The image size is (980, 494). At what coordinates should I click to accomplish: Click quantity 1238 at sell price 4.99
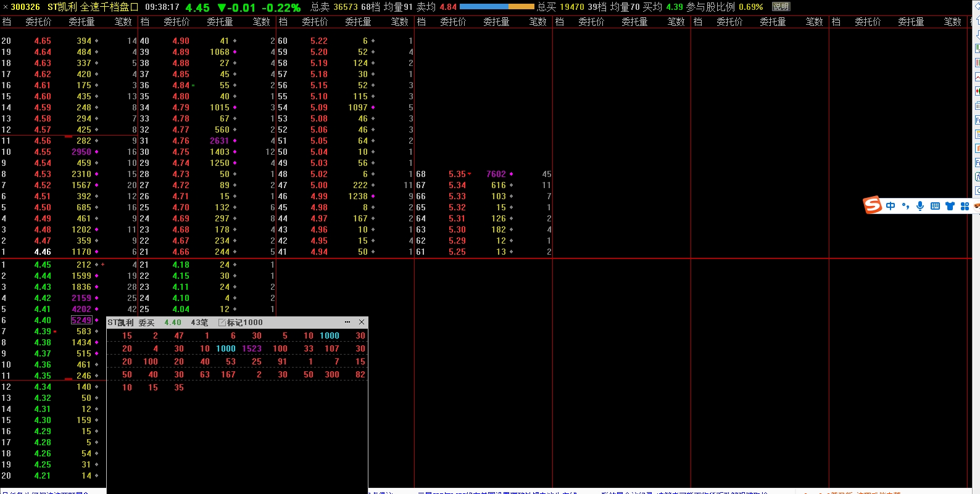[358, 196]
